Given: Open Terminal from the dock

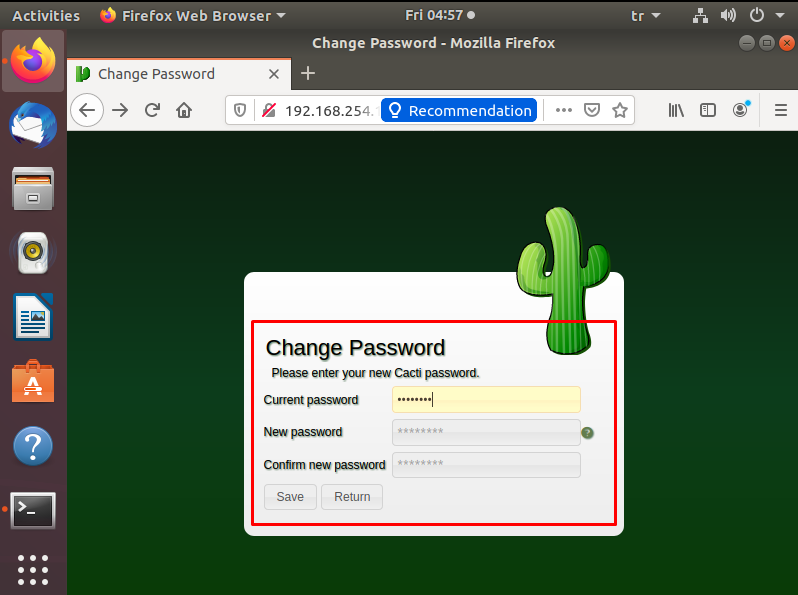Looking at the screenshot, I should coord(33,510).
